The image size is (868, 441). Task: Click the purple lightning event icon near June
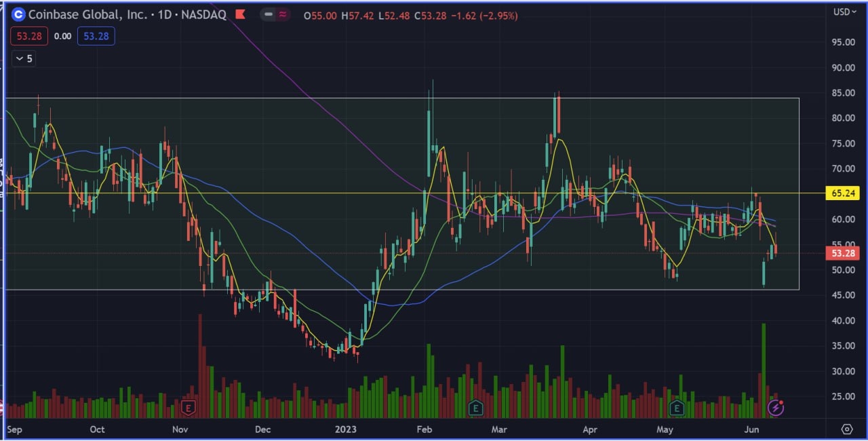click(x=776, y=408)
